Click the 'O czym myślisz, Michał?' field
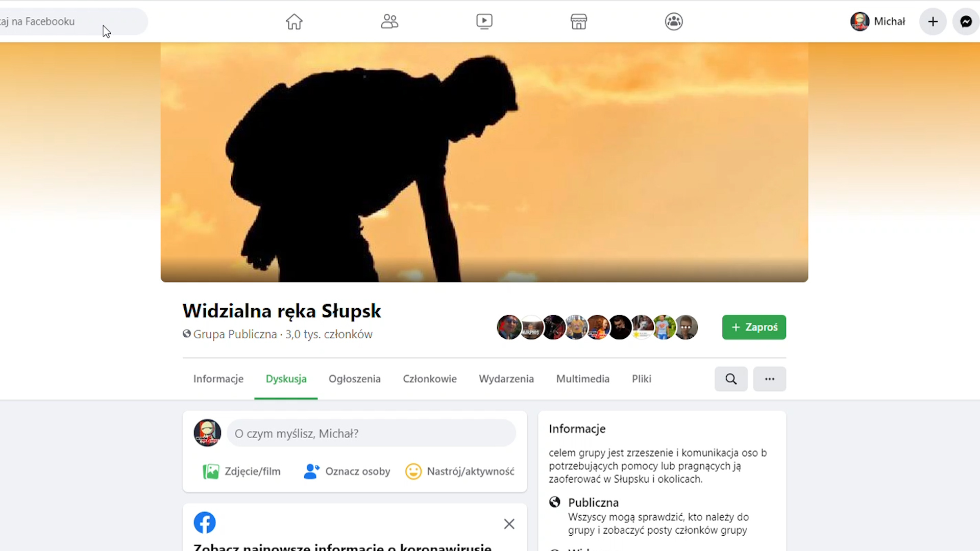The height and width of the screenshot is (551, 980). 371,433
